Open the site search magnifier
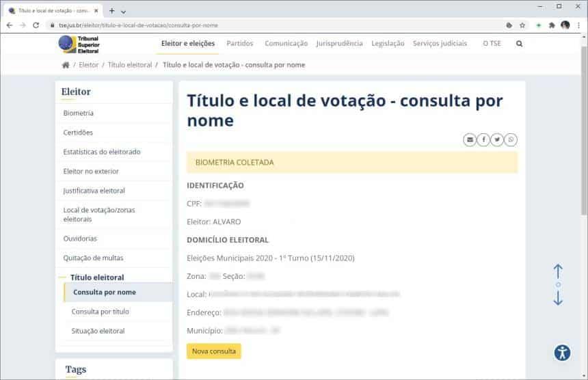588x380 pixels. [x=519, y=44]
